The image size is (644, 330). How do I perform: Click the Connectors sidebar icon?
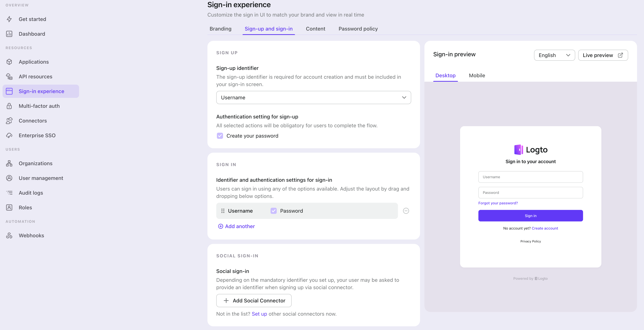pyautogui.click(x=10, y=120)
